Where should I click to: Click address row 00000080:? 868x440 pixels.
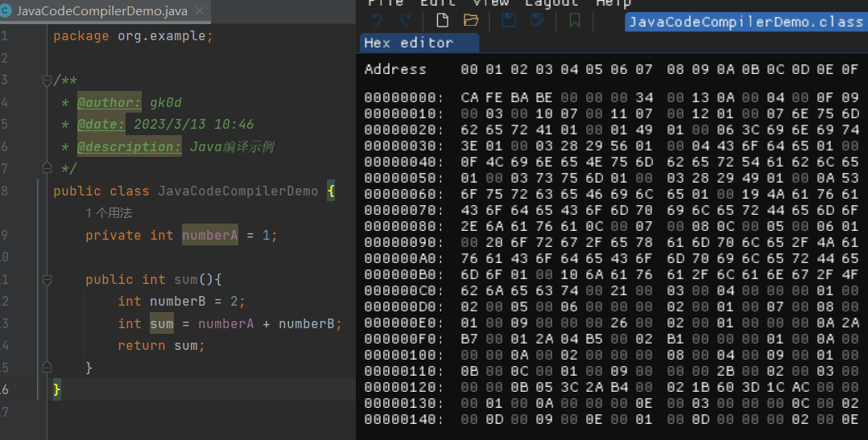[x=404, y=227]
